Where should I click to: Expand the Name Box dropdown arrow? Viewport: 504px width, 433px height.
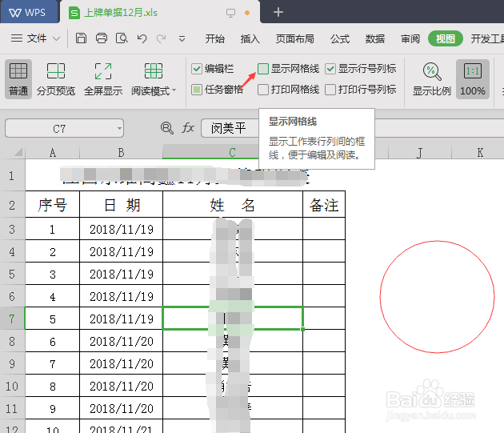pyautogui.click(x=119, y=128)
